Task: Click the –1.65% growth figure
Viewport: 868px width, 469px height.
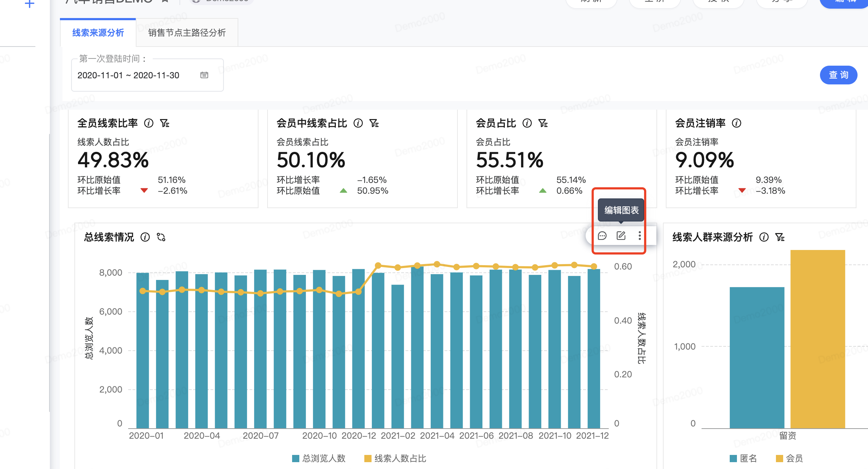Action: 372,180
